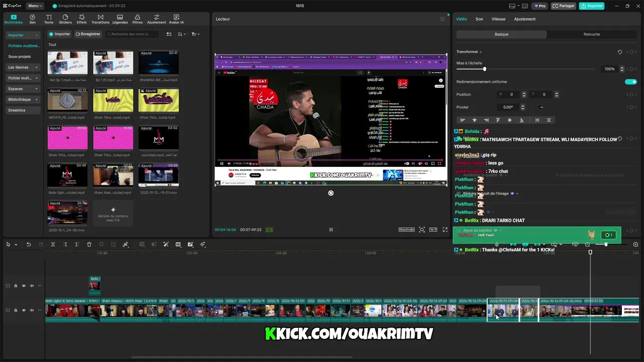Select the Basique sub-tab
The height and width of the screenshot is (362, 644).
point(502,34)
